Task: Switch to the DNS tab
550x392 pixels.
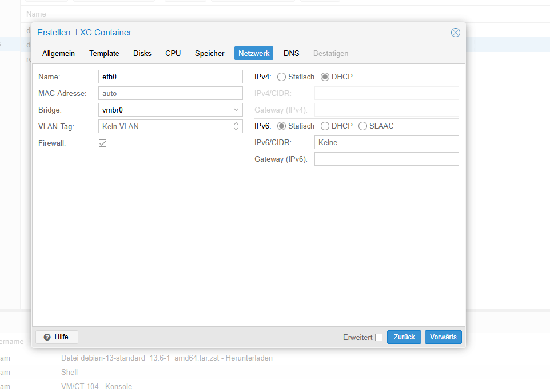Action: click(291, 53)
